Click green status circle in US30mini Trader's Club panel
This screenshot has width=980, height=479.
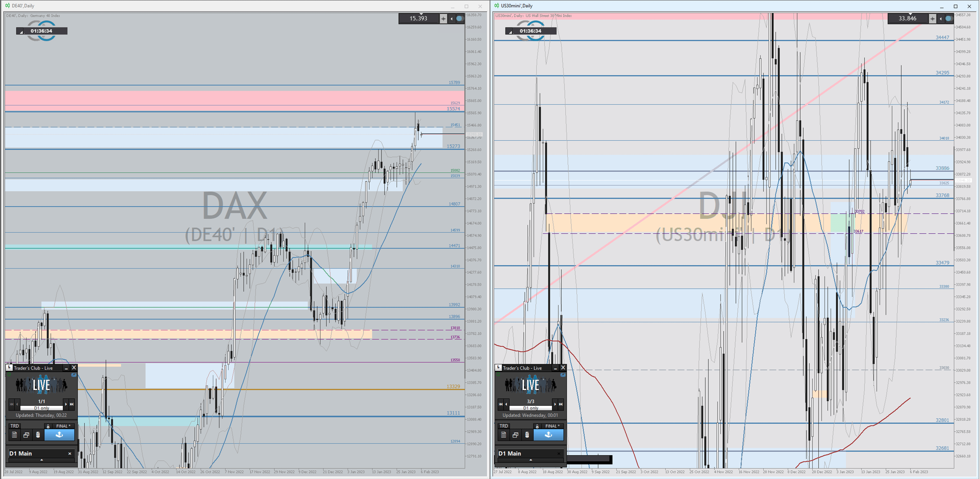(x=498, y=375)
